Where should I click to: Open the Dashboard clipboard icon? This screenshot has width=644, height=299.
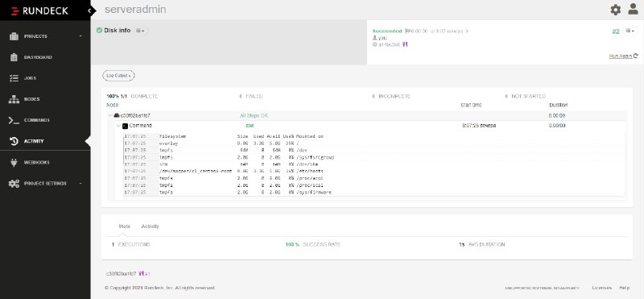(14, 57)
